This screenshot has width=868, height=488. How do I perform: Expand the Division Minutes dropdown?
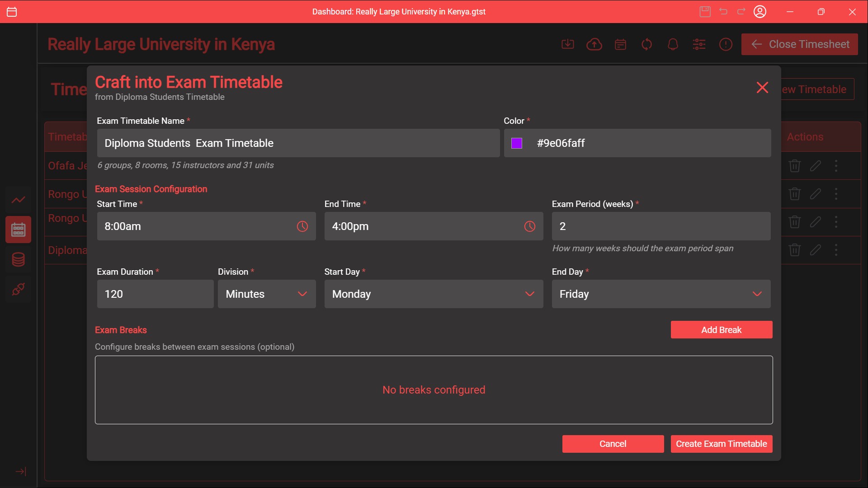(x=267, y=294)
